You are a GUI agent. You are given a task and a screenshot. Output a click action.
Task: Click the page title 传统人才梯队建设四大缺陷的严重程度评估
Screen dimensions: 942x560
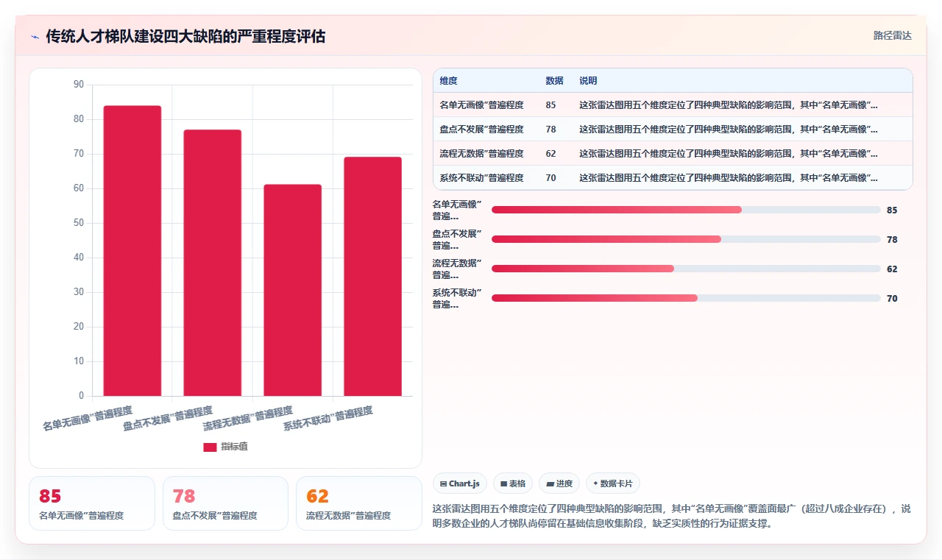(x=185, y=36)
